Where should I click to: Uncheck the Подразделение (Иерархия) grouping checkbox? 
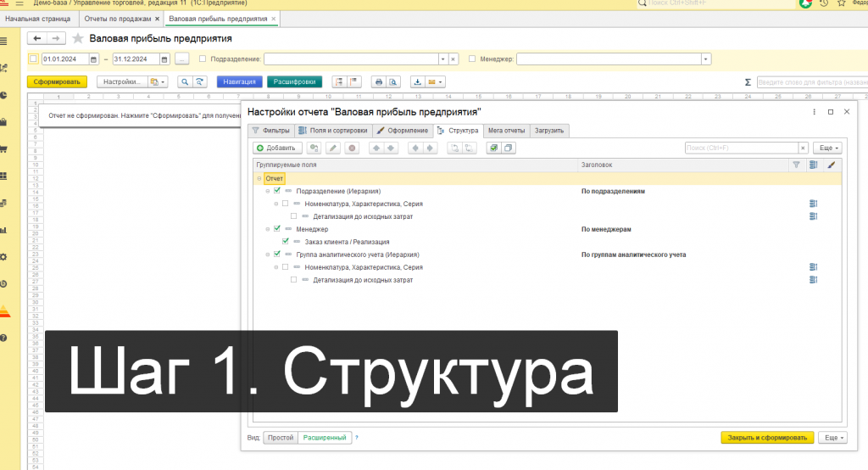coord(277,191)
